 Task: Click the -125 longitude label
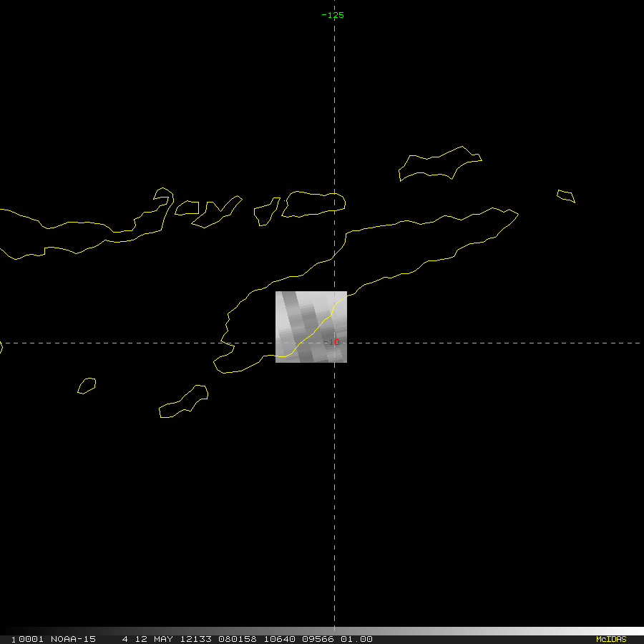332,15
